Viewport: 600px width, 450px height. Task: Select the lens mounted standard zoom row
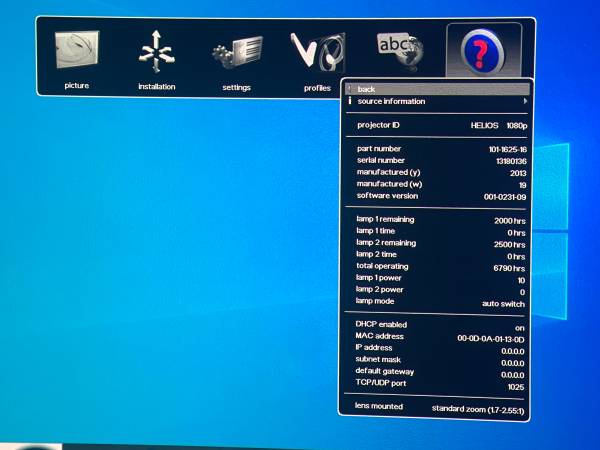[x=438, y=408]
